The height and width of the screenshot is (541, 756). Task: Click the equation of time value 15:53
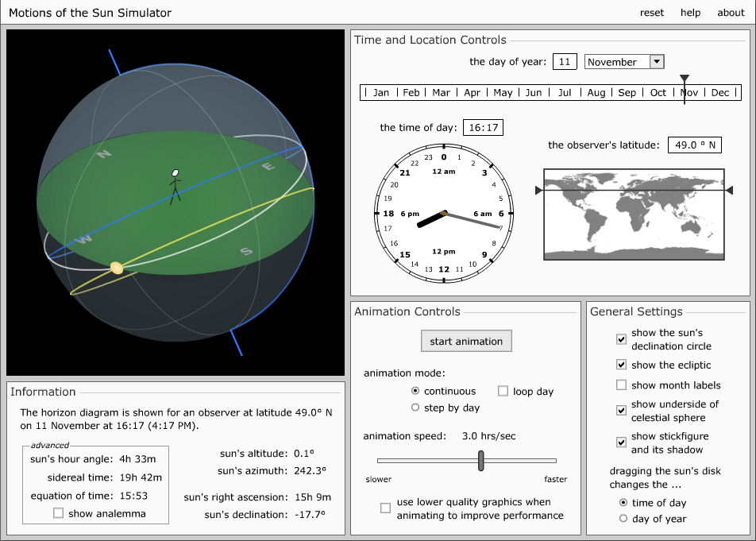[133, 495]
